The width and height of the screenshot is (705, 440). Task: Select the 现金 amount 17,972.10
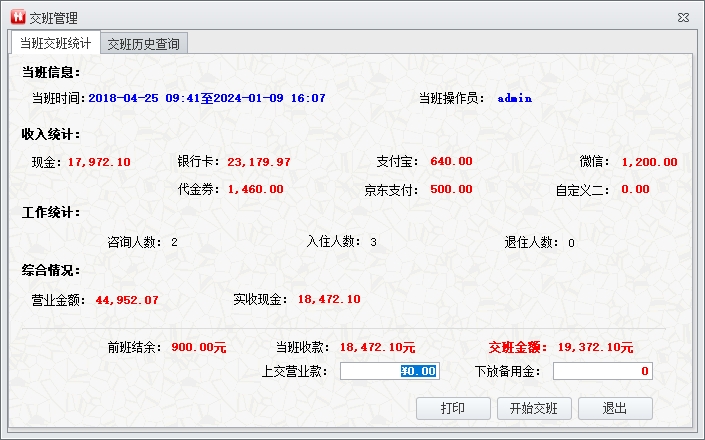click(x=99, y=162)
